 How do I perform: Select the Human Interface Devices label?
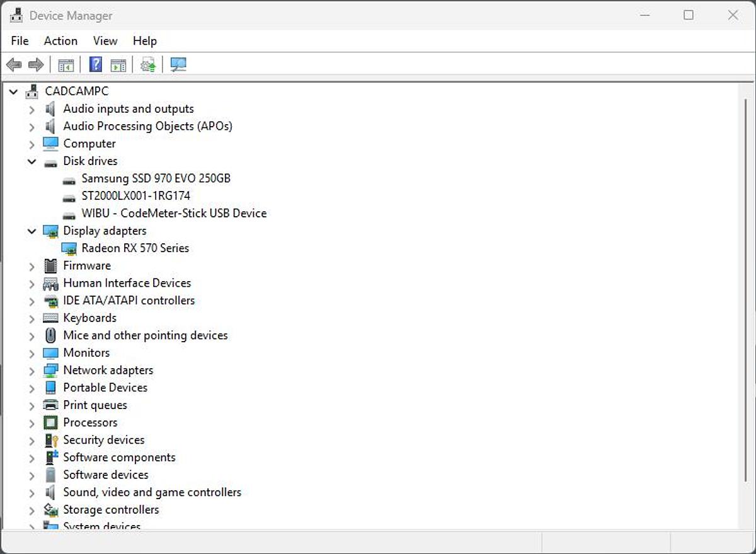pos(127,283)
